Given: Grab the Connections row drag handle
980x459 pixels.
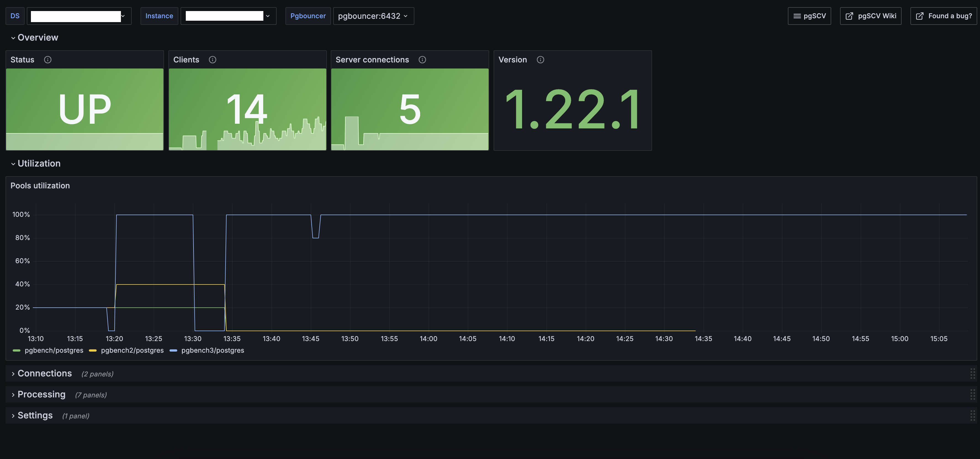Looking at the screenshot, I should [x=972, y=374].
